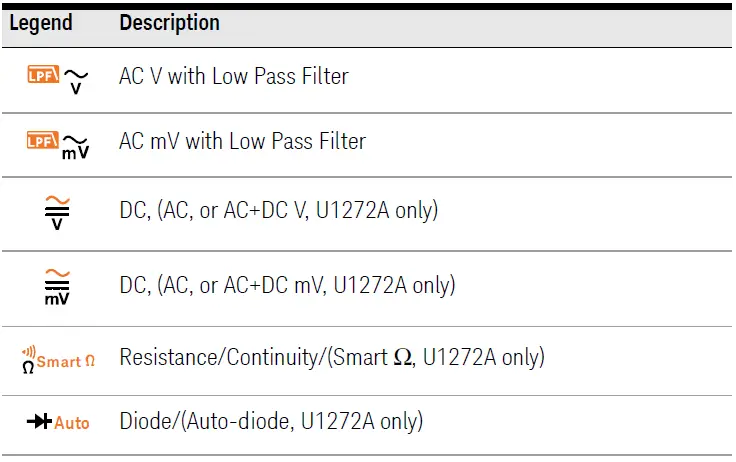Select the "AC mV with Low Pass Filter" text
Screen dimensions: 736x462
[x=242, y=141]
